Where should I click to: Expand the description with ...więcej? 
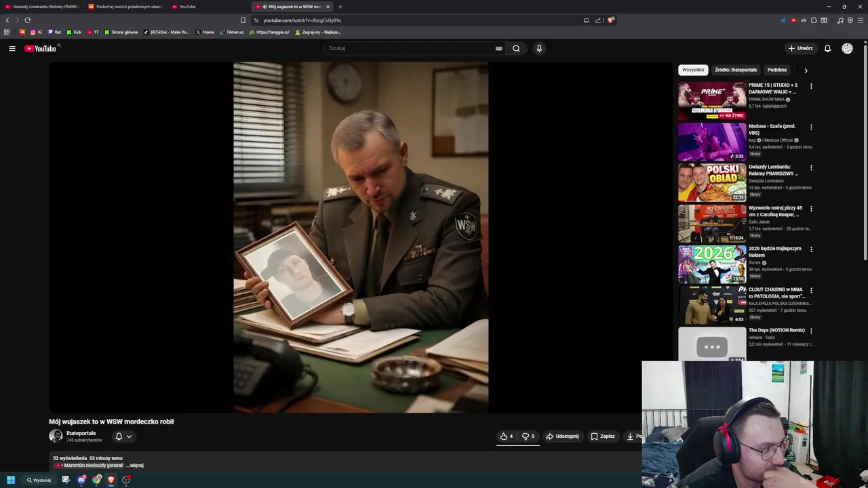[x=135, y=466]
